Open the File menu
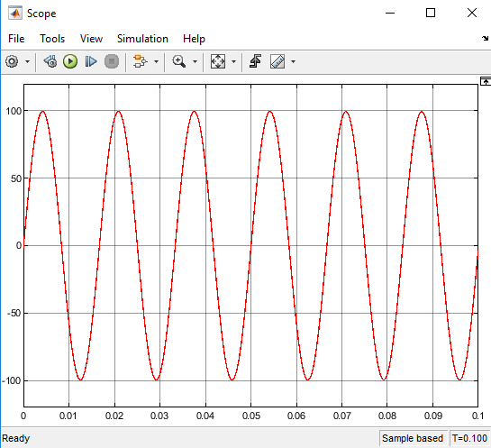This screenshot has height=448, width=491. (x=16, y=39)
